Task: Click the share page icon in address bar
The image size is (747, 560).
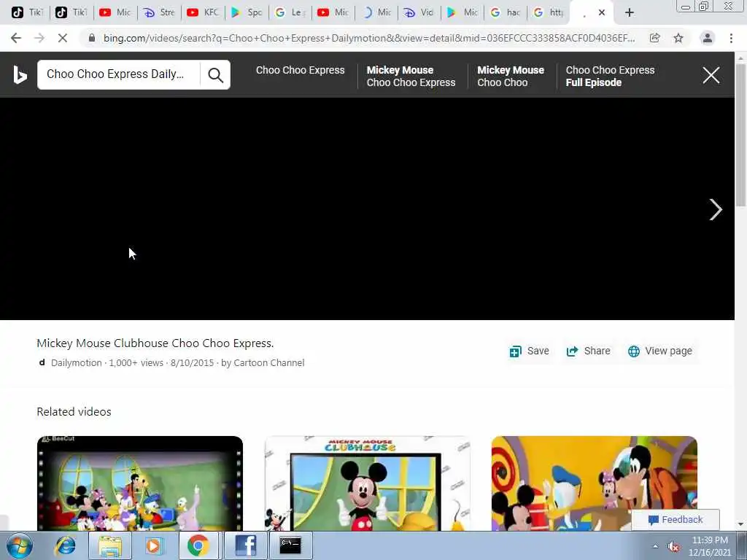Action: click(x=655, y=38)
